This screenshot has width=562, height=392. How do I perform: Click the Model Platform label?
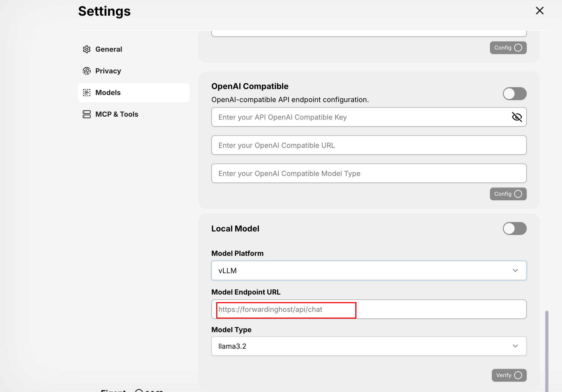click(237, 253)
